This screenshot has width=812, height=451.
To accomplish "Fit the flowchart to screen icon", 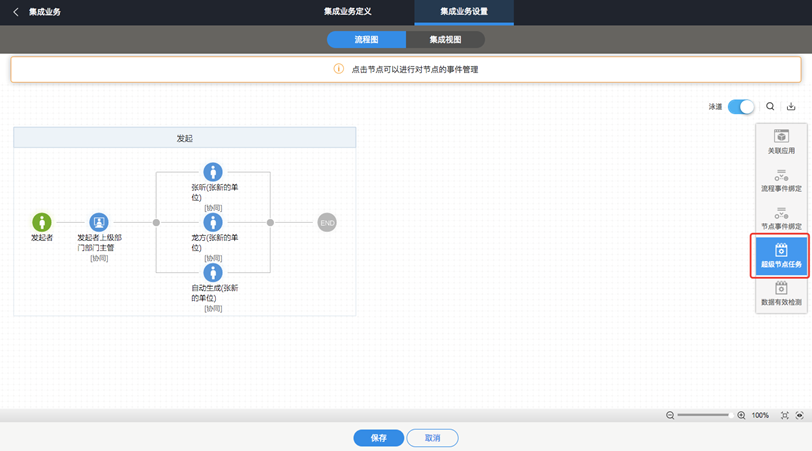I will point(785,415).
